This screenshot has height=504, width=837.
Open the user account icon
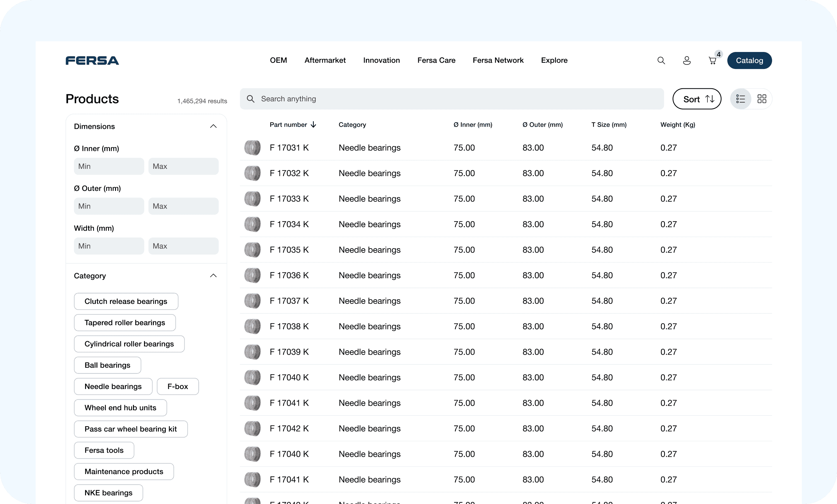[x=686, y=60]
